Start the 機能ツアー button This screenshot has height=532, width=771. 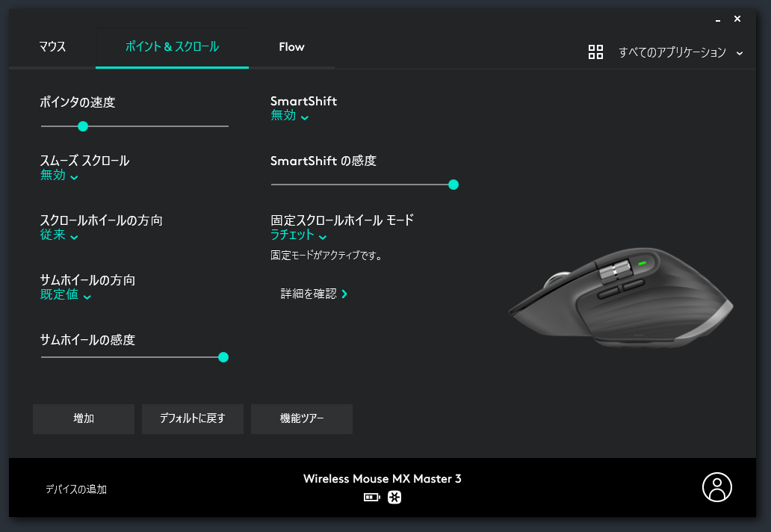pyautogui.click(x=301, y=419)
